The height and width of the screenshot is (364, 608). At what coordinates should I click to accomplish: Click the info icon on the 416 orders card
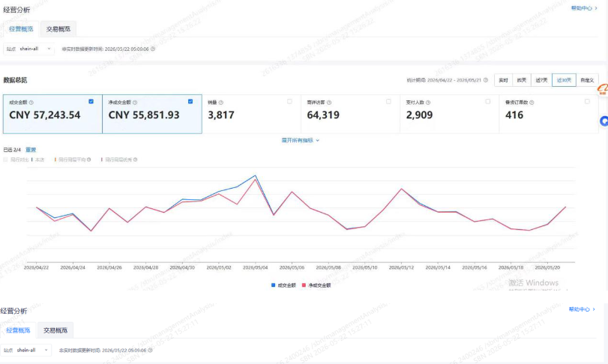click(x=532, y=103)
